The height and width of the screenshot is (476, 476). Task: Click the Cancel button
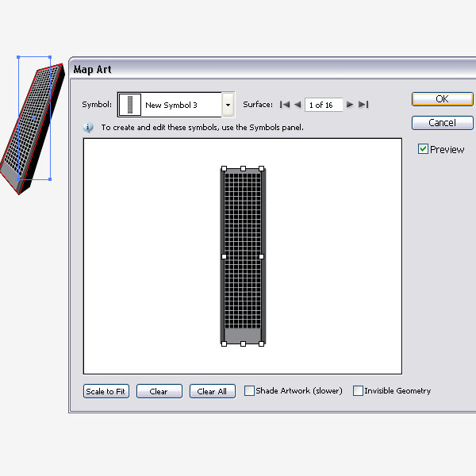pos(443,123)
